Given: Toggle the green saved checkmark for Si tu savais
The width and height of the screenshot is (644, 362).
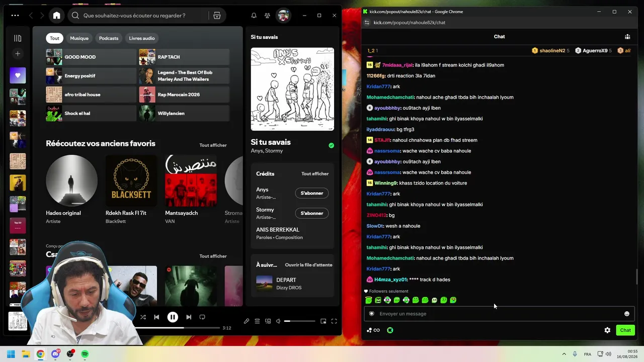Looking at the screenshot, I should point(331,145).
